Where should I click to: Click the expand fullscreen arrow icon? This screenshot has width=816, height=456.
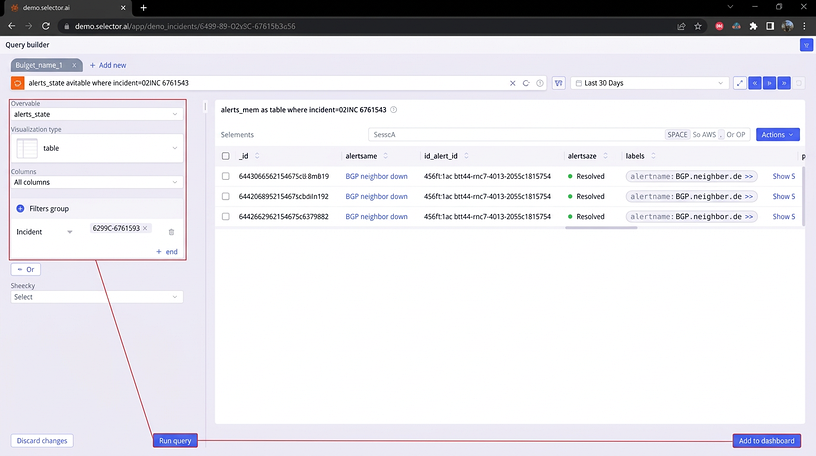click(x=740, y=83)
